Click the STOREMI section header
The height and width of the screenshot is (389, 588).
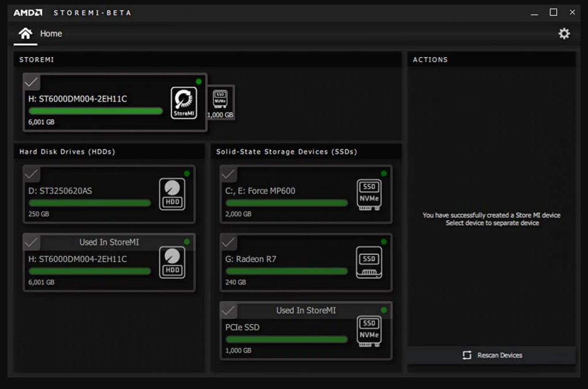(x=37, y=60)
